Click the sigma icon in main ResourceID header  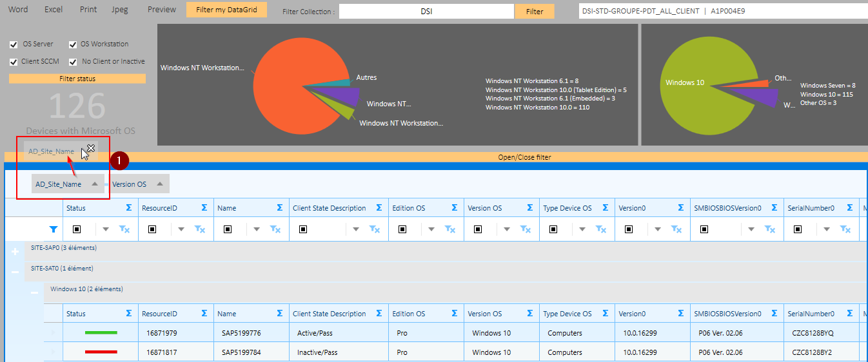[x=204, y=207]
